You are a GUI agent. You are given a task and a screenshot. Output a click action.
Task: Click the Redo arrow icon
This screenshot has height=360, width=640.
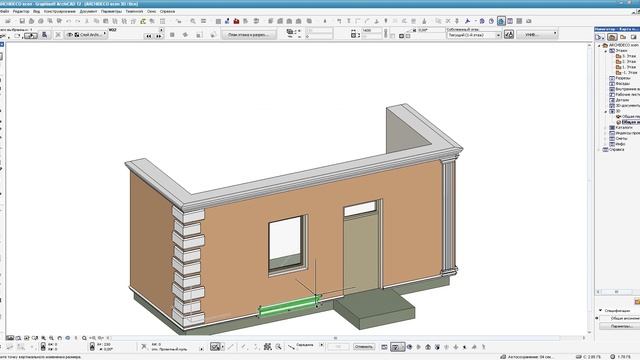(x=78, y=21)
